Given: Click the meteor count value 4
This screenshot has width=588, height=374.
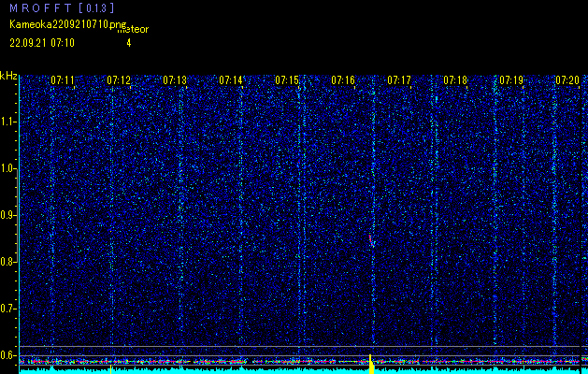Looking at the screenshot, I should click(x=129, y=43).
